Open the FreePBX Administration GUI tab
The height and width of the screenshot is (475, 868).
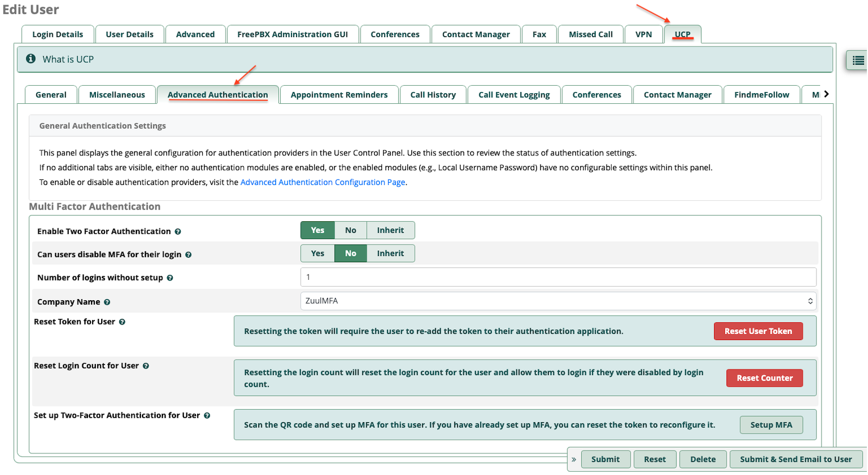coord(292,35)
